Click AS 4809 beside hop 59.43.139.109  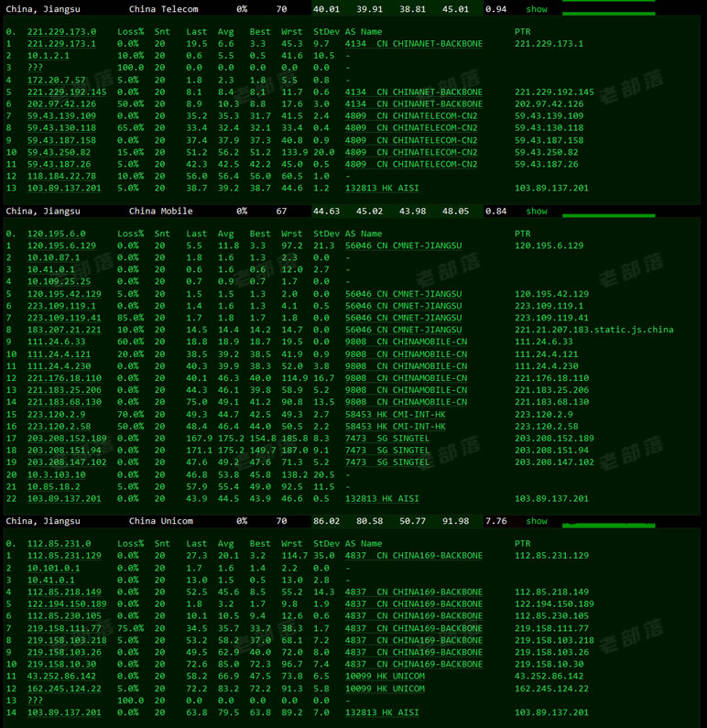pyautogui.click(x=355, y=116)
